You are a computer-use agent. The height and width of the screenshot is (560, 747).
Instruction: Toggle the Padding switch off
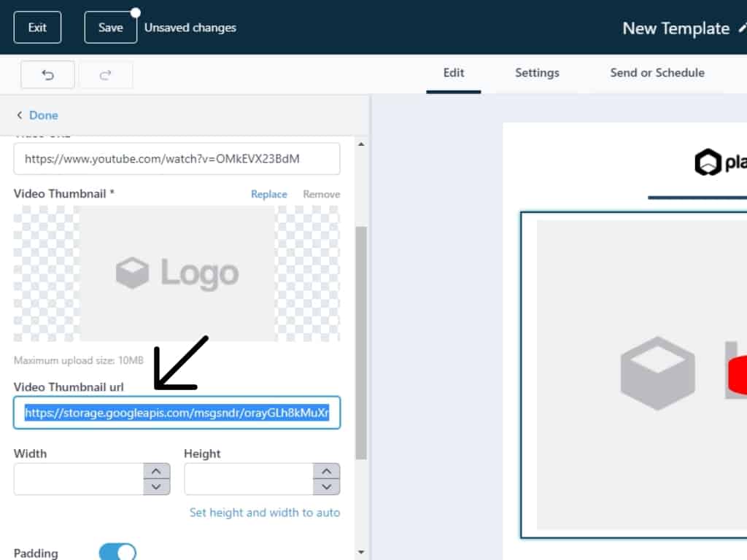click(x=117, y=552)
